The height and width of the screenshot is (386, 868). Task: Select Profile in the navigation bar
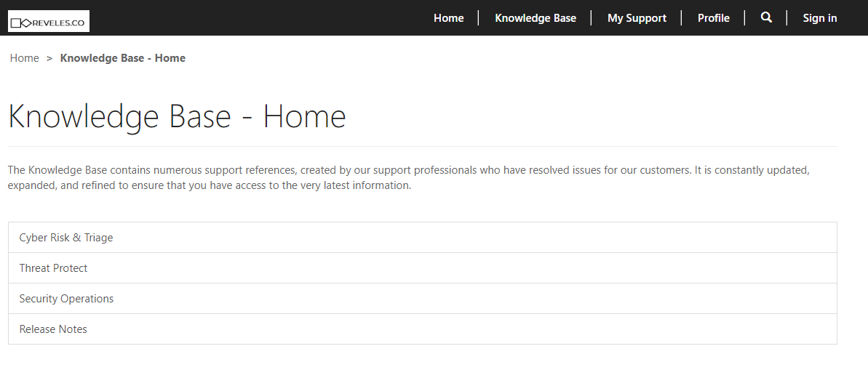[713, 18]
